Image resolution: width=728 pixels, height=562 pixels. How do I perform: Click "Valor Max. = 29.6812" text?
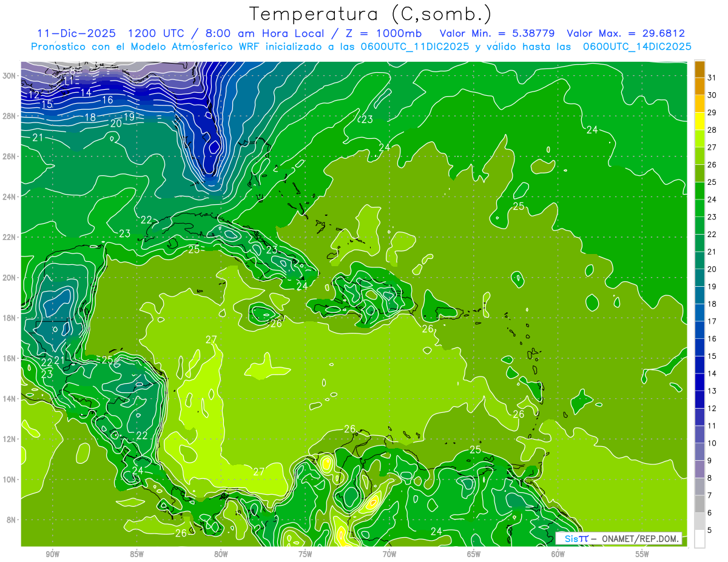pyautogui.click(x=625, y=33)
